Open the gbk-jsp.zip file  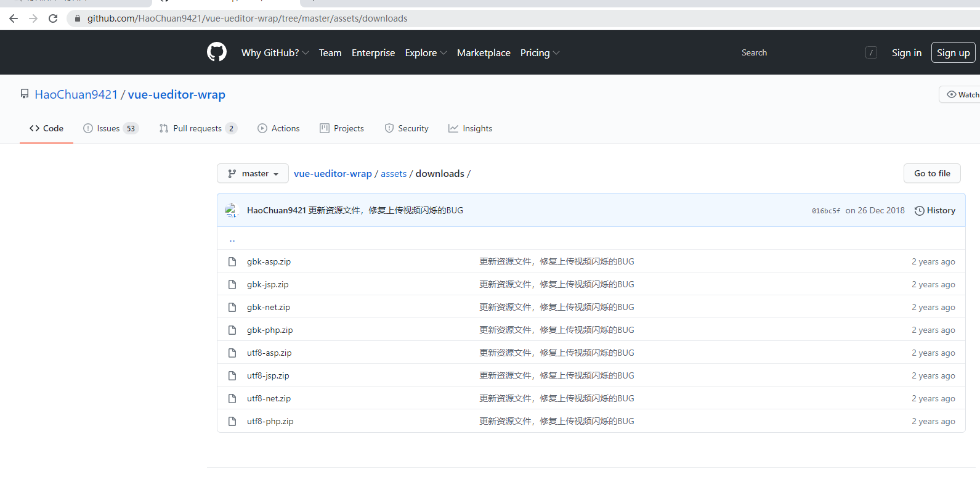267,284
